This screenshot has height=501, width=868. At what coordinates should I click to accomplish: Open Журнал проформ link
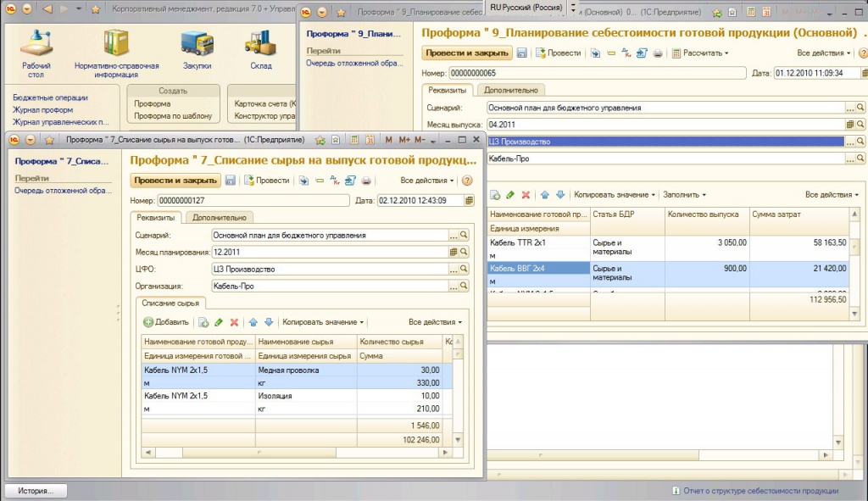[x=42, y=109]
